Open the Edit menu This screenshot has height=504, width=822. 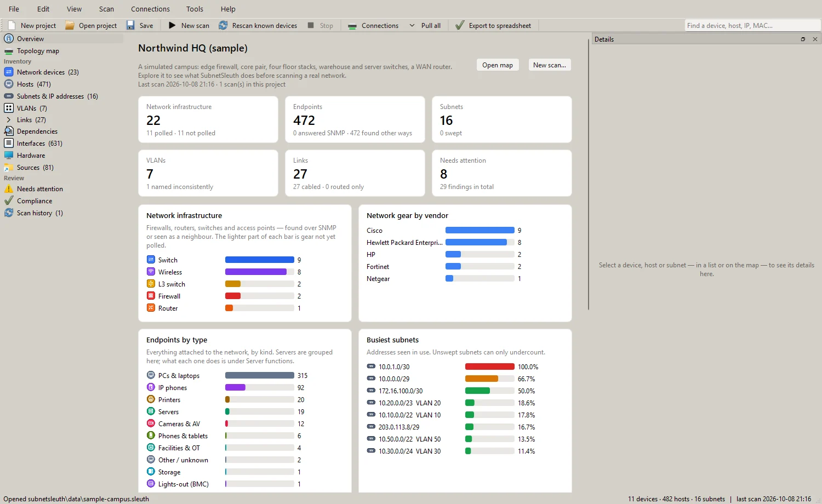(43, 9)
